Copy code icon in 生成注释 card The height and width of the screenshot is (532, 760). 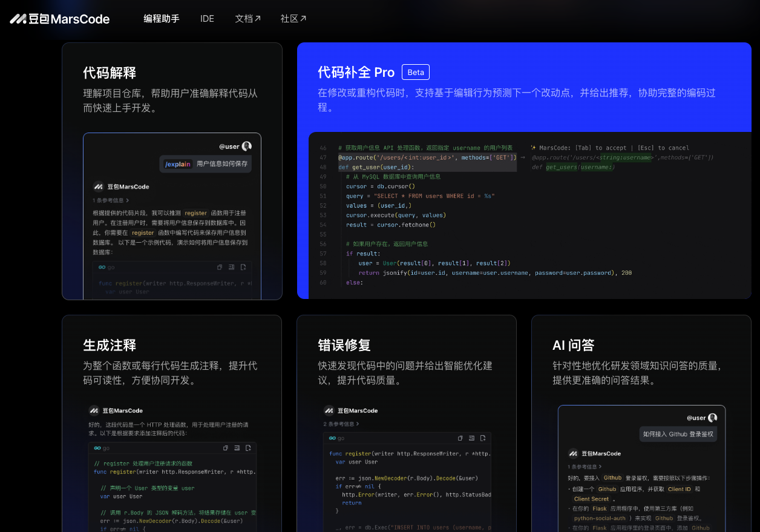[226, 448]
